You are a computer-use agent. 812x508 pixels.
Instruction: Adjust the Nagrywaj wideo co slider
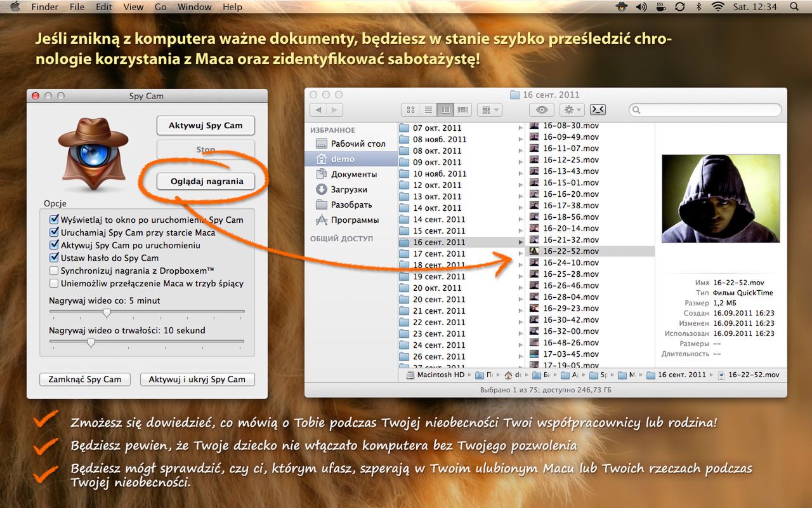tap(107, 312)
